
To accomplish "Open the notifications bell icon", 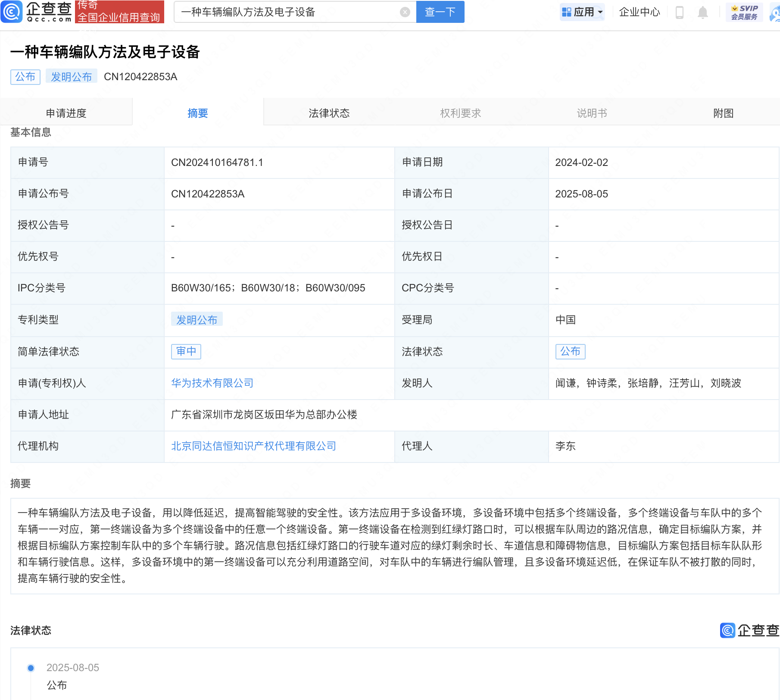I will [x=702, y=12].
